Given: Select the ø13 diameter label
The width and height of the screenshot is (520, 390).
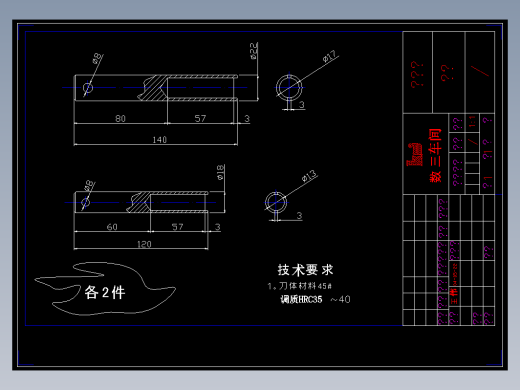Looking at the screenshot, I should click(309, 176).
